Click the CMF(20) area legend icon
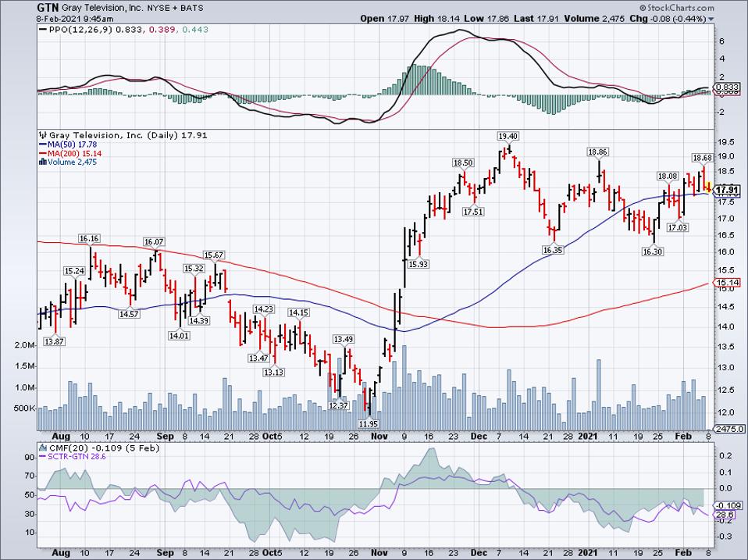This screenshot has width=748, height=560. pyautogui.click(x=43, y=448)
